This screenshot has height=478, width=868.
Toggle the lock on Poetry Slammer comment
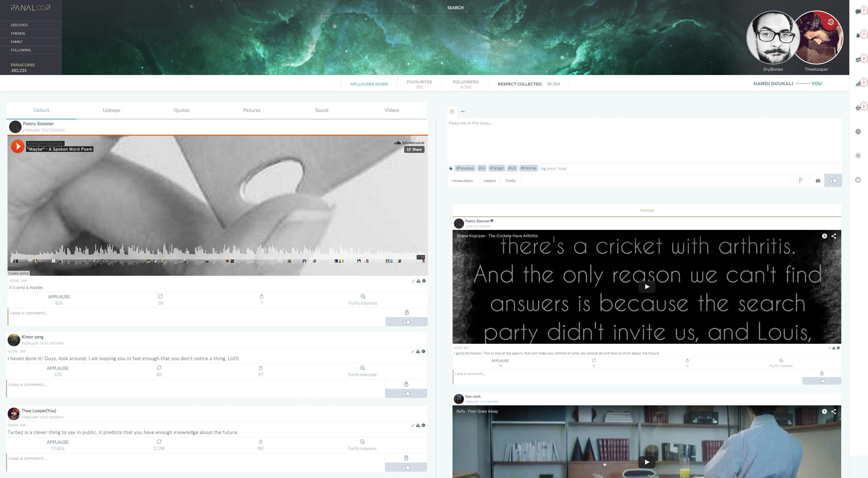click(407, 312)
